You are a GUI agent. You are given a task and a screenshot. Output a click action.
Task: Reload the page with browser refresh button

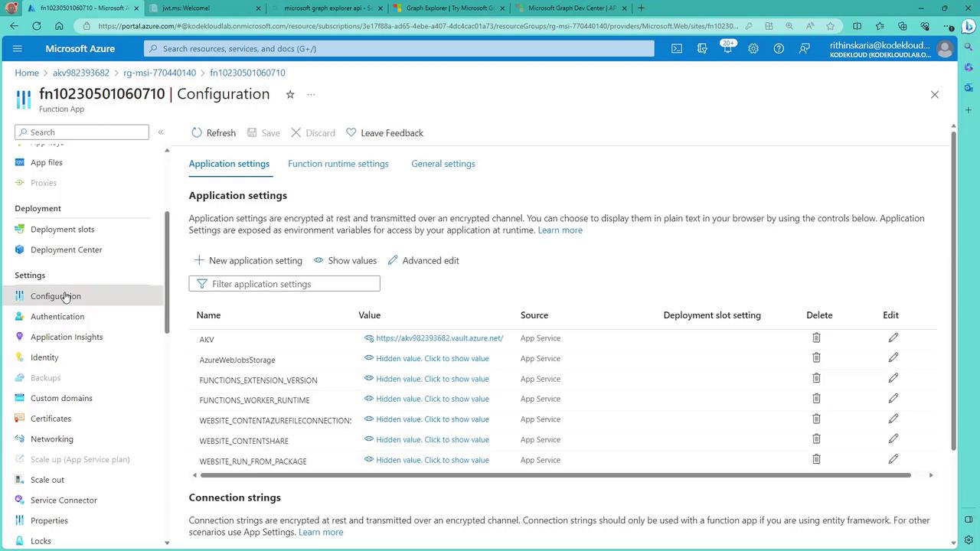36,26
